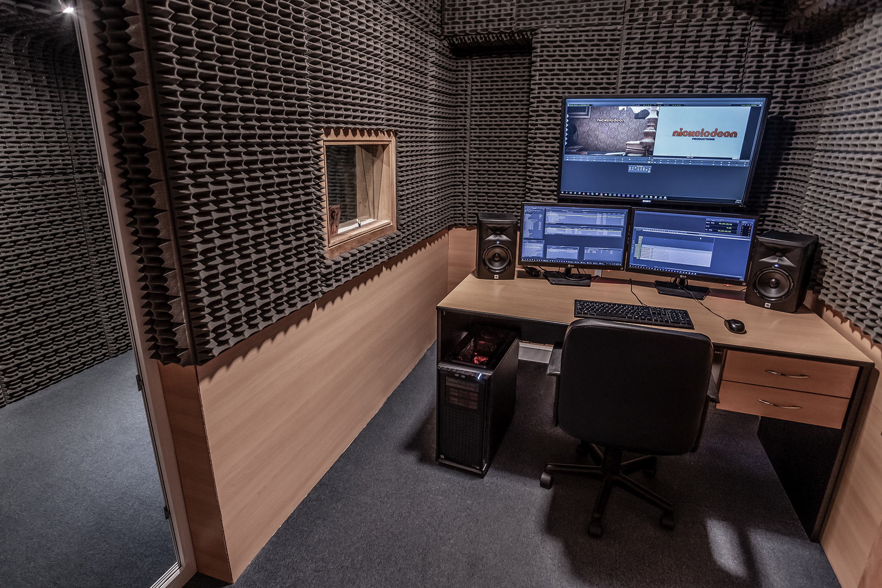882x588 pixels.
Task: Click the Windows Start button on top monitor
Action: click(562, 192)
